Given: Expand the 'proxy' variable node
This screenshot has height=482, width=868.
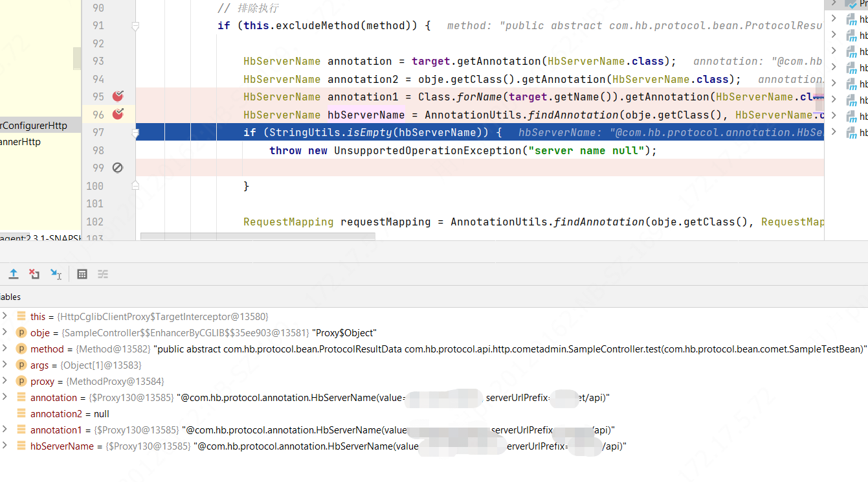Looking at the screenshot, I should click(5, 381).
